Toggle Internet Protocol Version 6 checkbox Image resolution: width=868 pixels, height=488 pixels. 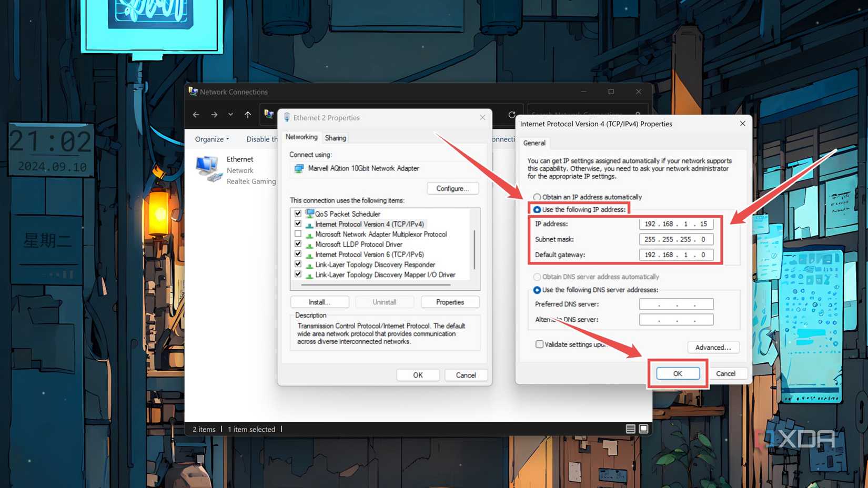pos(298,254)
